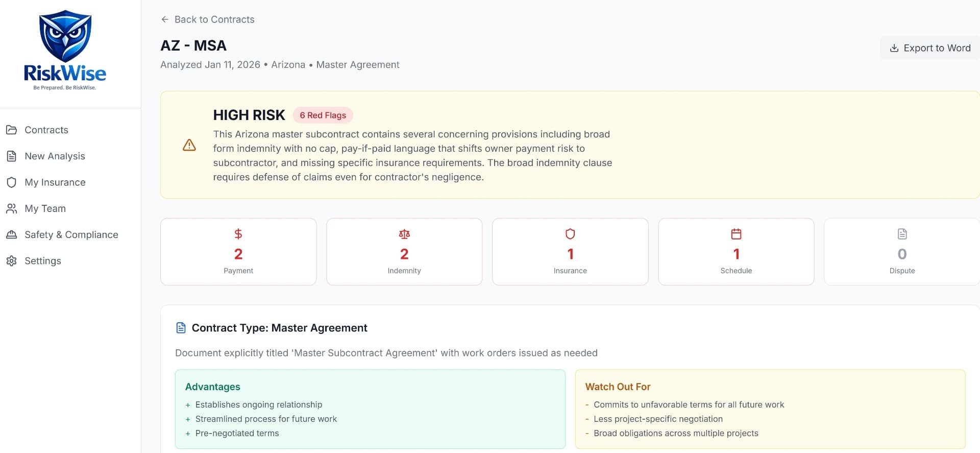Select the Indemnity red flags card
The image size is (980, 453).
tap(404, 252)
